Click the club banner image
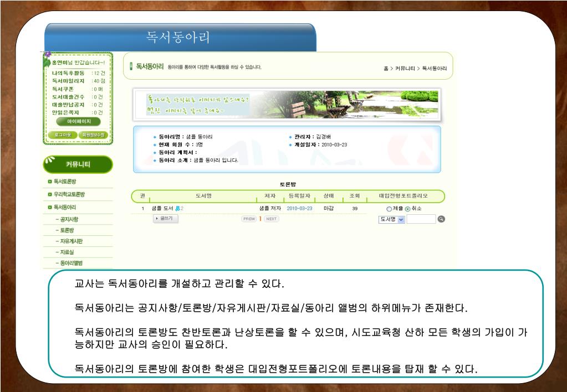This screenshot has width=567, height=392. [287, 105]
